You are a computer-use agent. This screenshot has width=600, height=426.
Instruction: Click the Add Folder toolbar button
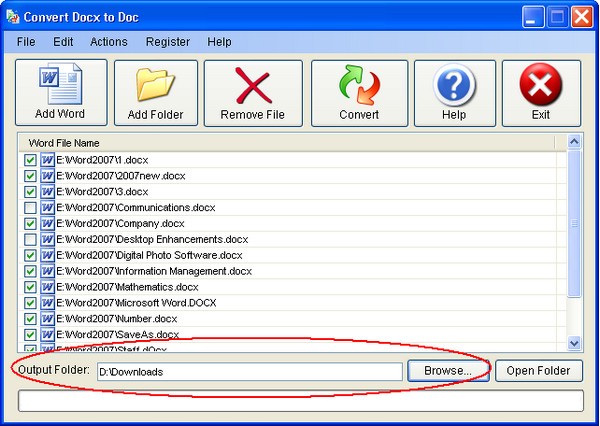pos(156,93)
